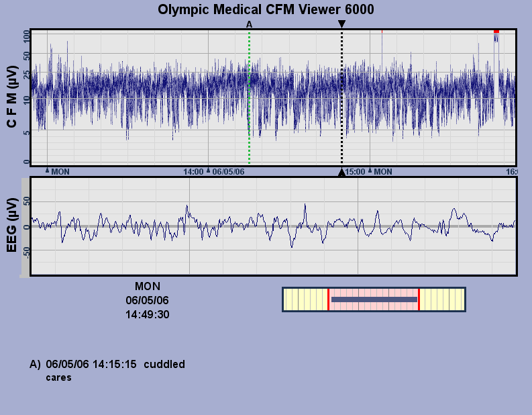Click the green dotted event line in the CFM trace

250,98
